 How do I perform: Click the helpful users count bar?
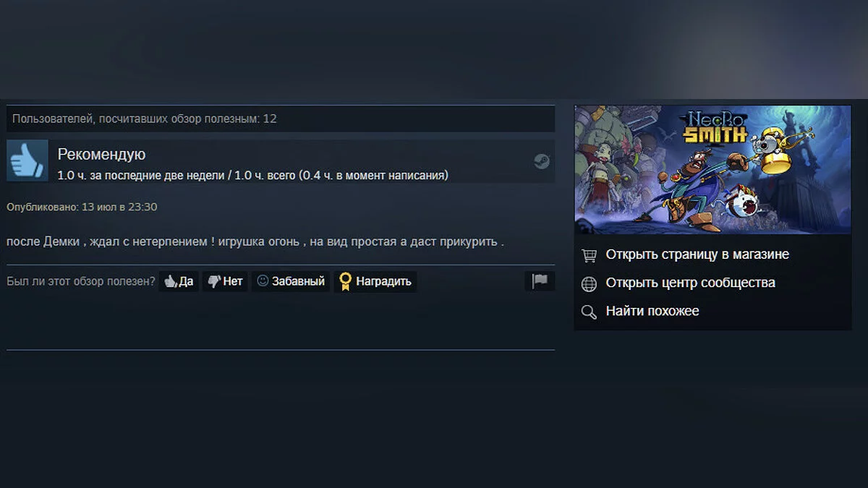click(281, 119)
